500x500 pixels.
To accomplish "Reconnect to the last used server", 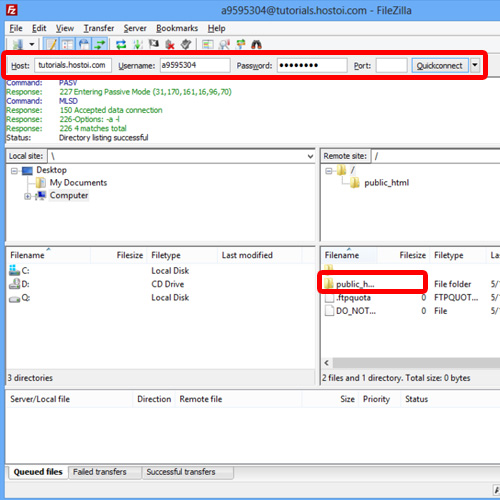I will 186,44.
